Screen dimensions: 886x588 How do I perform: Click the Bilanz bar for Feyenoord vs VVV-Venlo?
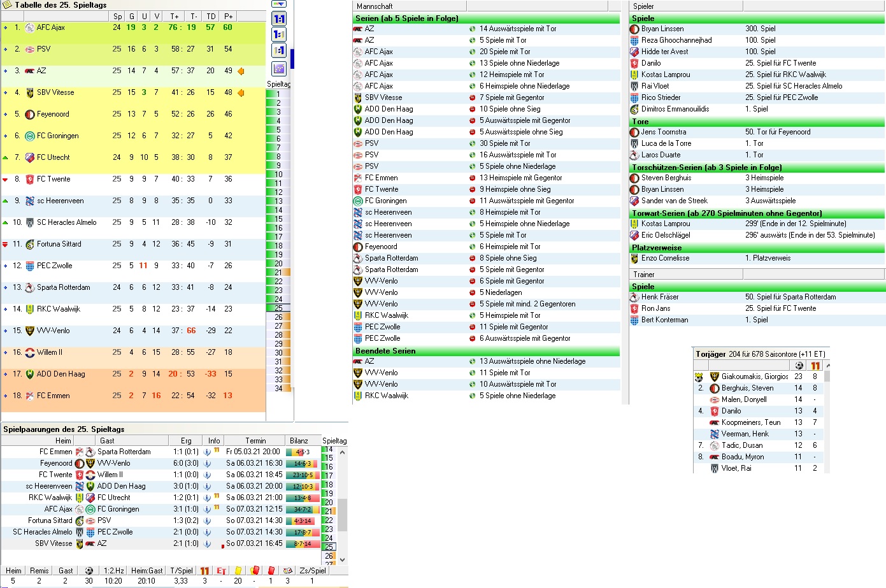(x=303, y=463)
